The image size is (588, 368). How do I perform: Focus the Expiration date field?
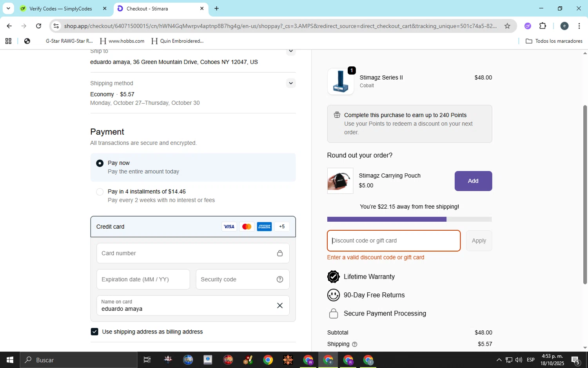[x=143, y=279]
